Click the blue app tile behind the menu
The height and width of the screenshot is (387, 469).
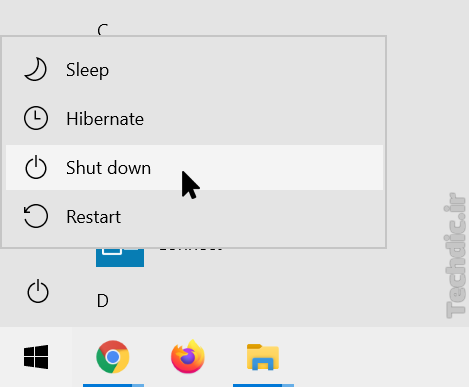pyautogui.click(x=120, y=258)
